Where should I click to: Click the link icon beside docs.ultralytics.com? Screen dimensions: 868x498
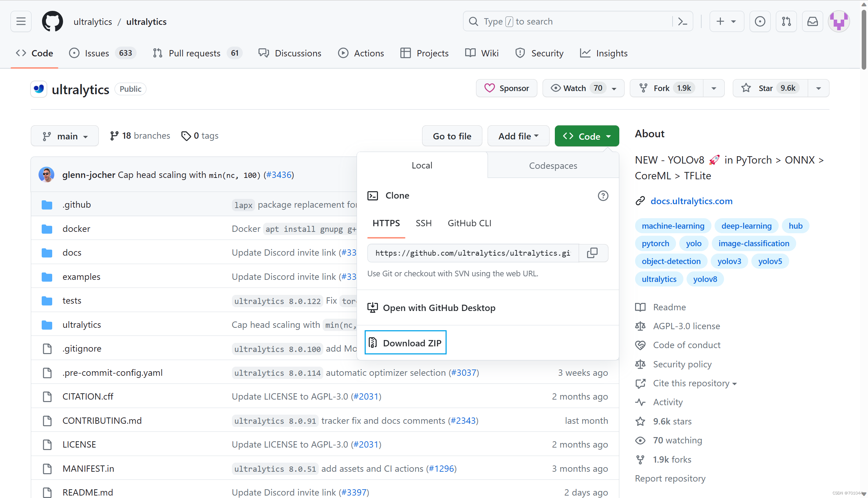[x=640, y=201]
